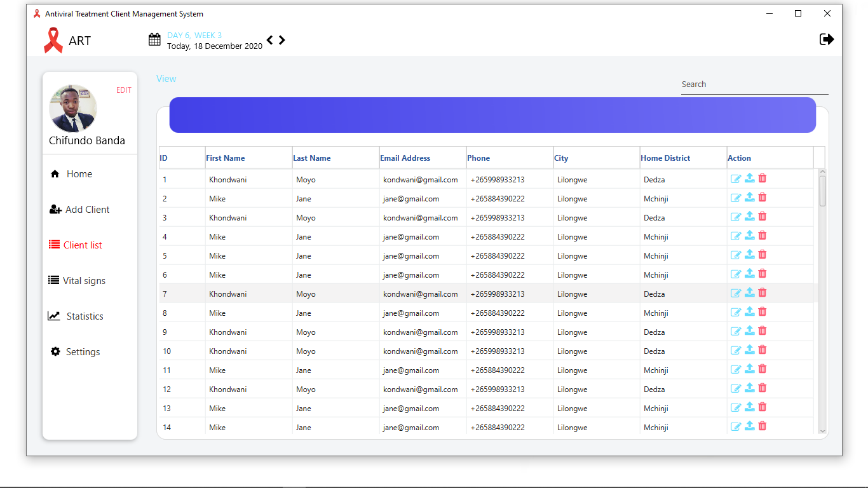Select the Client list sidebar icon
Image resolution: width=868 pixels, height=488 pixels.
[55, 245]
